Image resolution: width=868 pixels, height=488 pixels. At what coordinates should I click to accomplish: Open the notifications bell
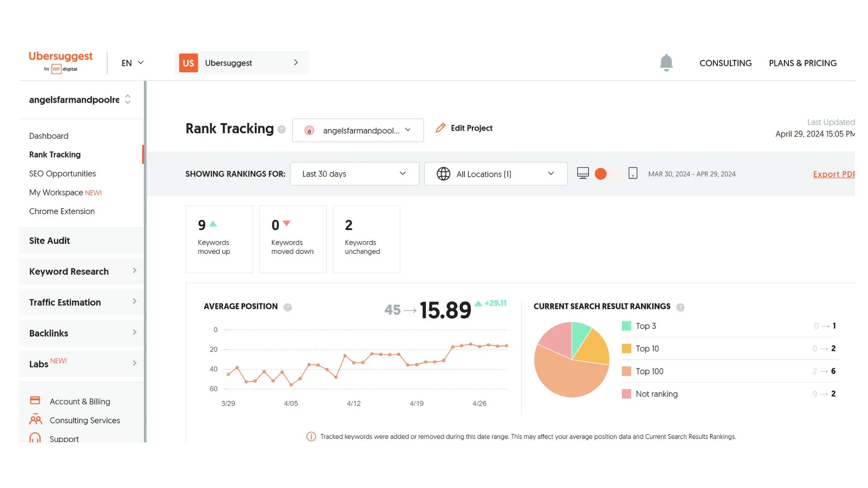666,63
